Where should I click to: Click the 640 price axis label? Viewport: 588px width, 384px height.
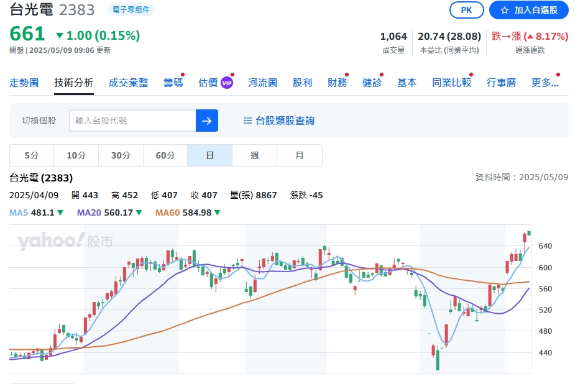pos(545,246)
